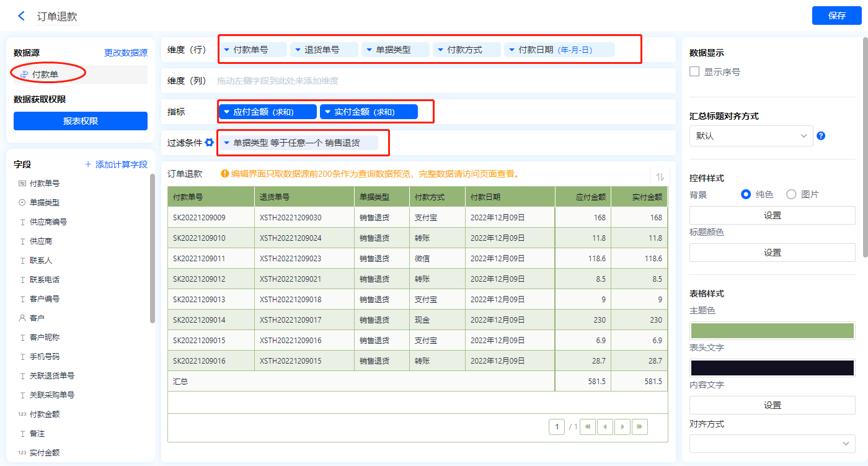Enable the 显示序号 checkbox
This screenshot has height=466, width=868.
(x=694, y=72)
